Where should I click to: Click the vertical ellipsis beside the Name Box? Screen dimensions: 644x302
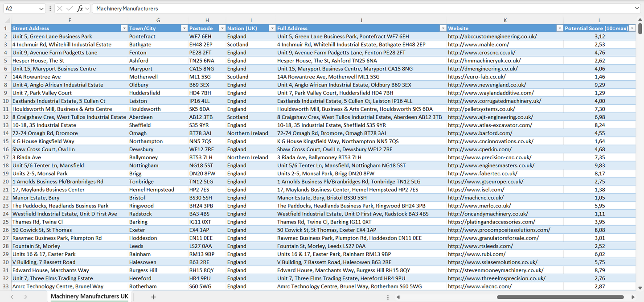(50, 8)
